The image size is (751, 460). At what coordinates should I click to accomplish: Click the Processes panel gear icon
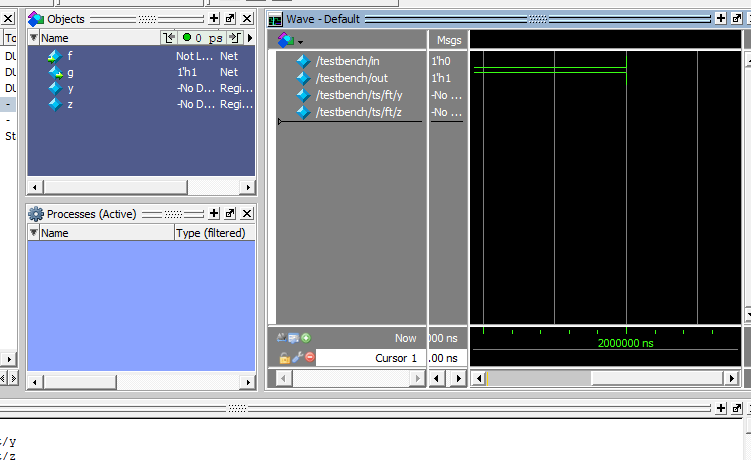click(36, 214)
